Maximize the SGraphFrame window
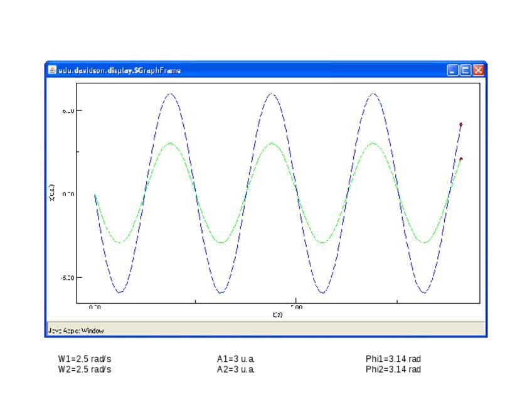Screen dimensions: 532x399 click(x=465, y=70)
